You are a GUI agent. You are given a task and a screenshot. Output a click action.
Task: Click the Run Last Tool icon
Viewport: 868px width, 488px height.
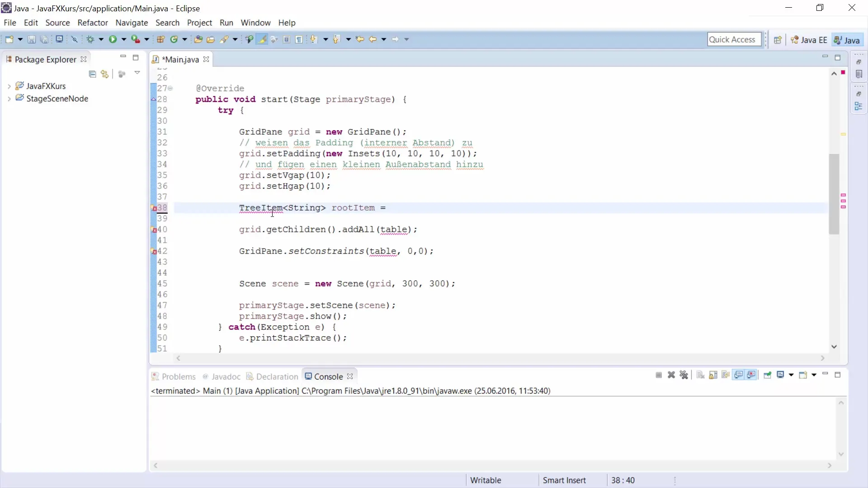[136, 39]
